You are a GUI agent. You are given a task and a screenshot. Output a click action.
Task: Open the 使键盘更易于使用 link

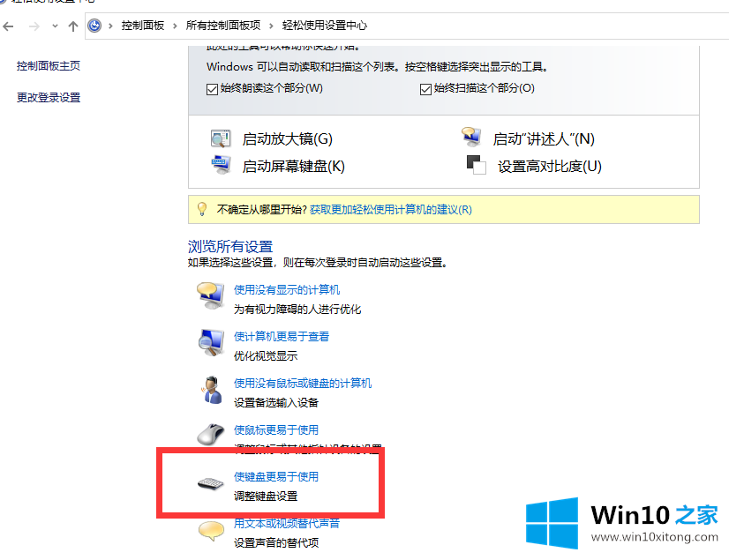point(276,476)
